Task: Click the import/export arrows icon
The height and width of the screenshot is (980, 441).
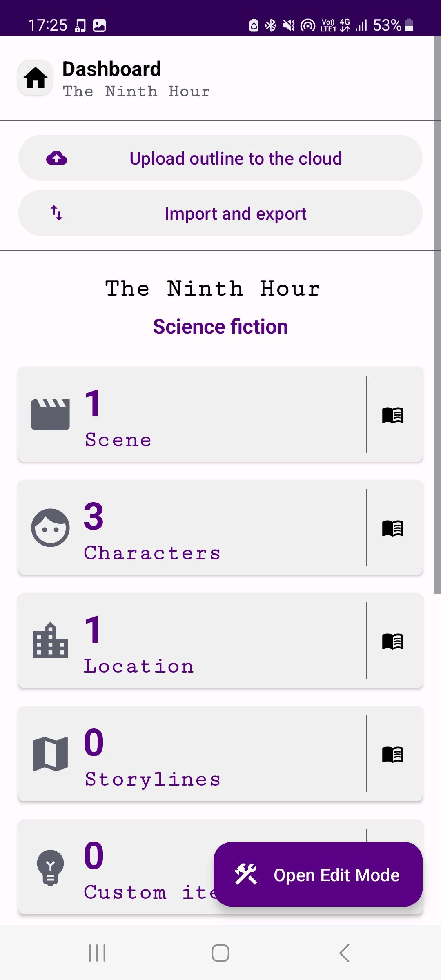Action: coord(57,213)
